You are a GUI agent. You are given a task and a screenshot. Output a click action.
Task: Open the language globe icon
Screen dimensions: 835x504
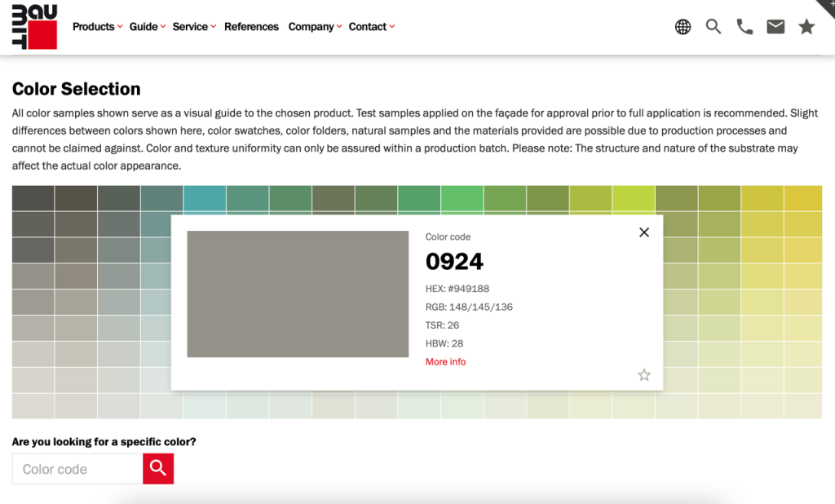coord(683,27)
